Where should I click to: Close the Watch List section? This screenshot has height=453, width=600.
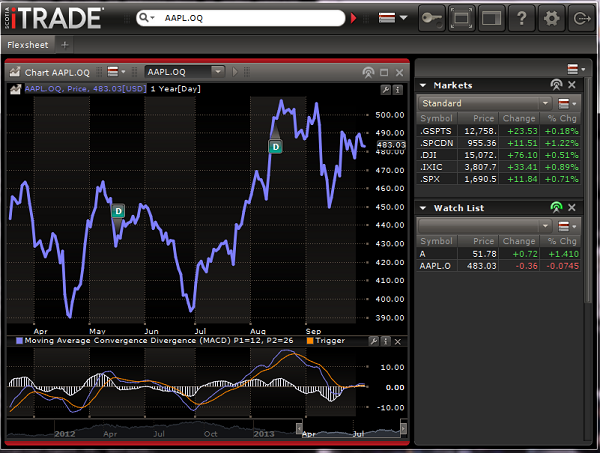[x=572, y=208]
